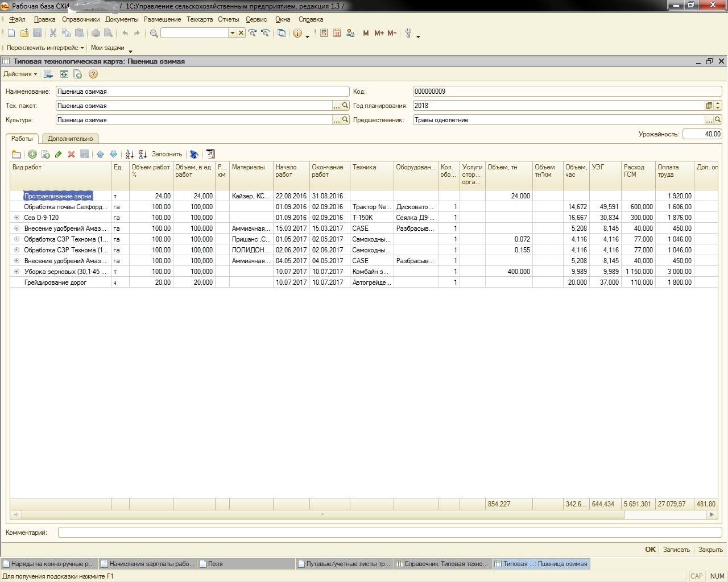The image size is (728, 582).
Task: Open Переключить интерфейс dropdown
Action: (45, 48)
